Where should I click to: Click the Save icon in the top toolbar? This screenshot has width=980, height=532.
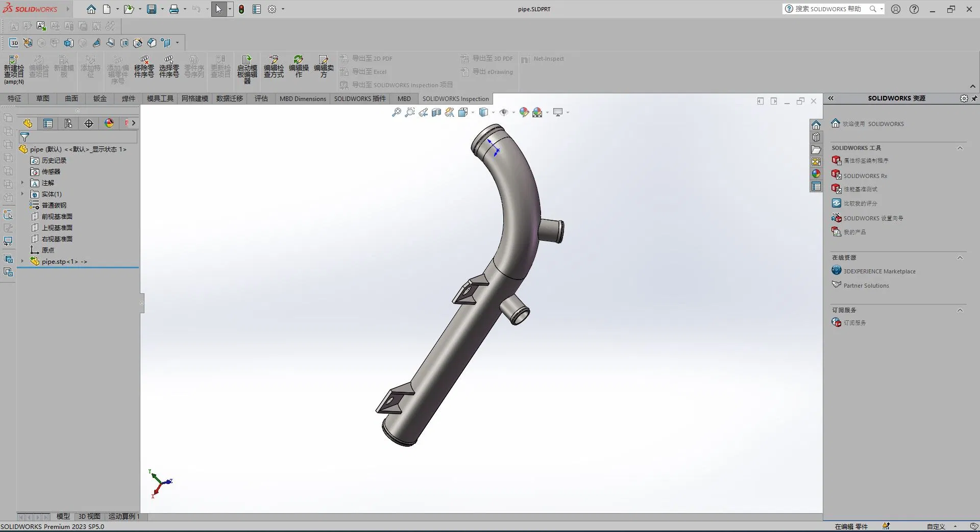pos(152,9)
